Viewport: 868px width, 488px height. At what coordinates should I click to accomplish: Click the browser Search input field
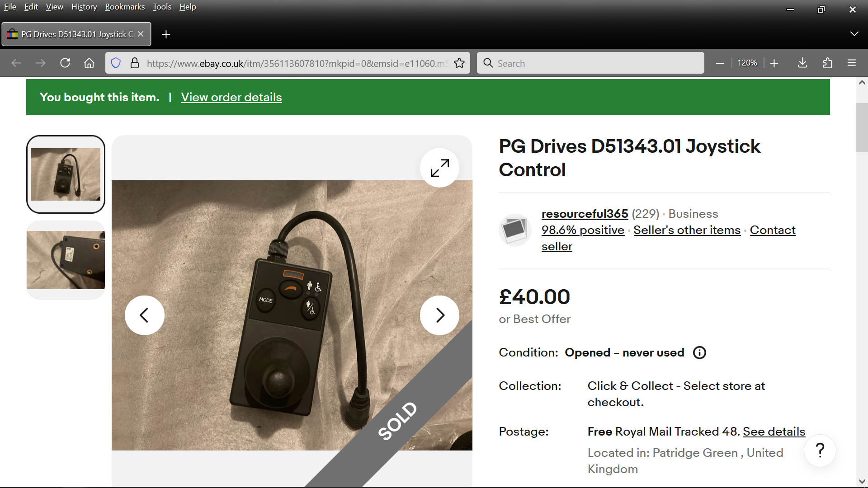click(x=597, y=63)
